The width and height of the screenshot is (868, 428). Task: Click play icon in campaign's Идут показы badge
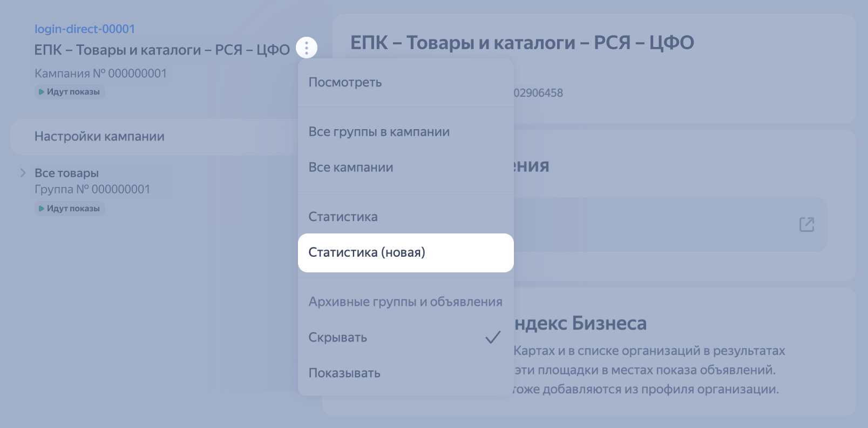click(x=42, y=92)
